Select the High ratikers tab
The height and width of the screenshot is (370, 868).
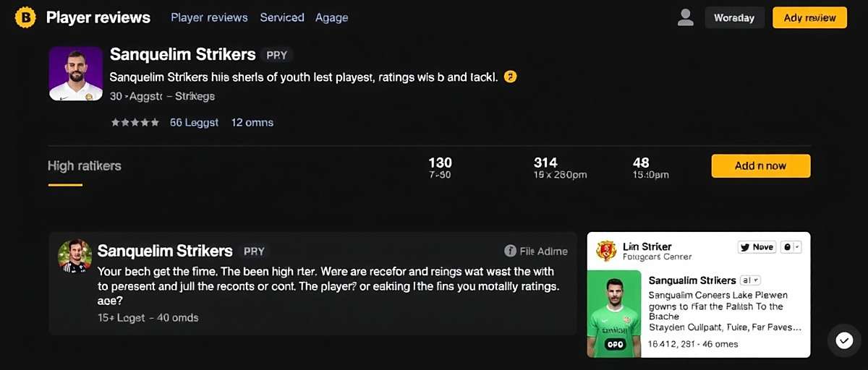[85, 166]
